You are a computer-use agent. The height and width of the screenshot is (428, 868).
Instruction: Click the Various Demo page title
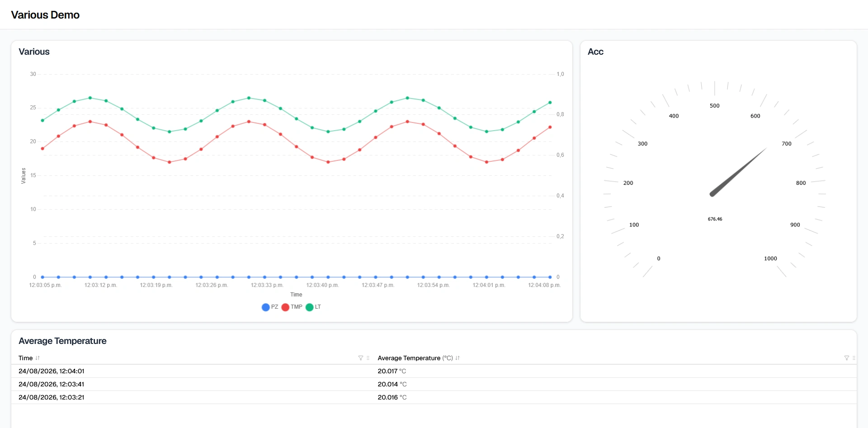pos(45,15)
